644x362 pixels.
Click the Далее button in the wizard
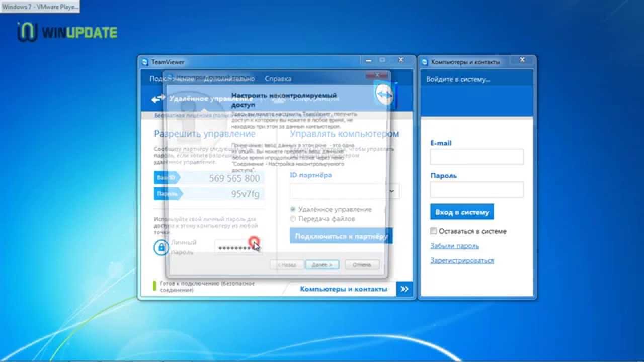[x=322, y=264]
